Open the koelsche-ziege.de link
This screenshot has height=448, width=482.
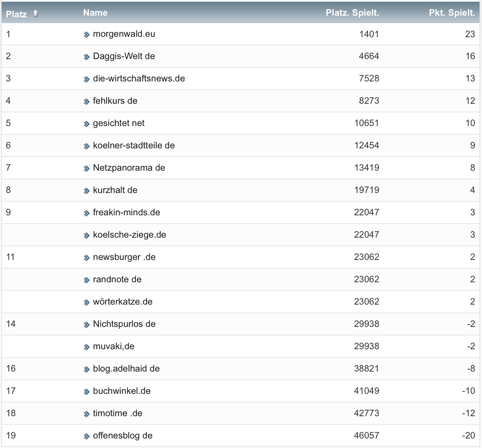[129, 235]
